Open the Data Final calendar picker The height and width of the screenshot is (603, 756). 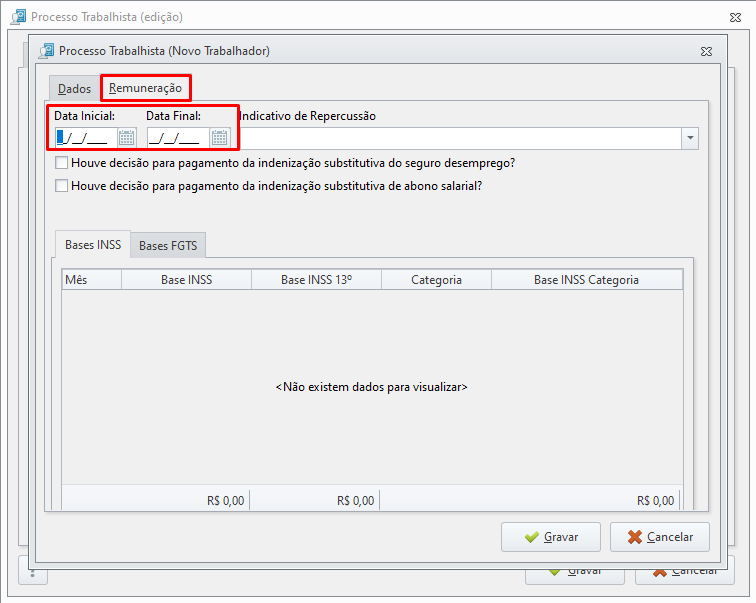pos(219,138)
